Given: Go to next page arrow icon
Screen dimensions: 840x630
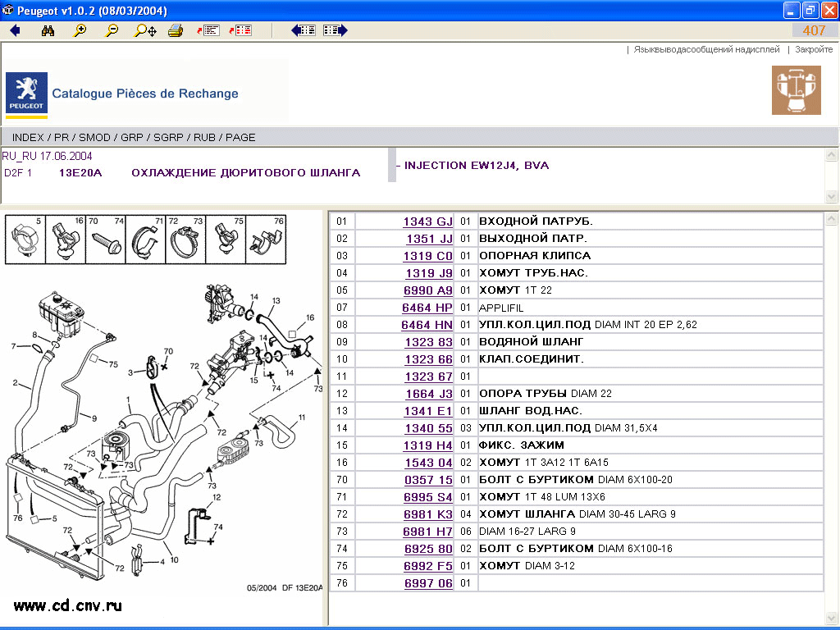Looking at the screenshot, I should coord(336,30).
